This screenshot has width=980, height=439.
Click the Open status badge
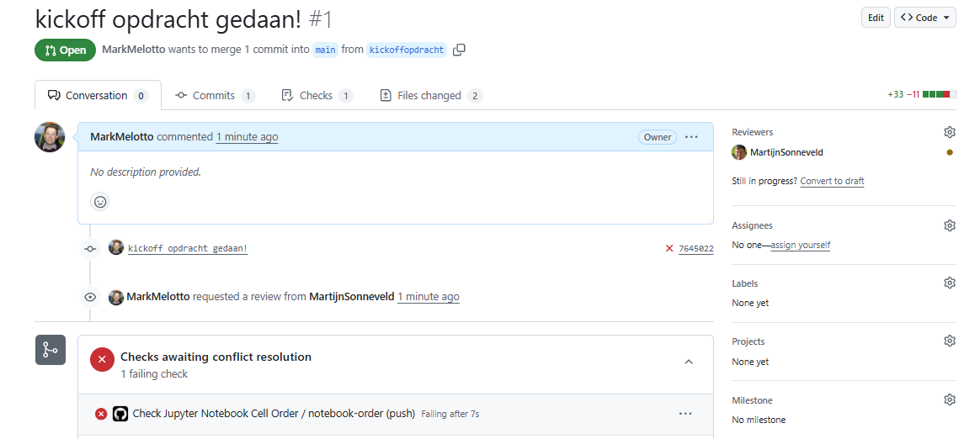click(x=66, y=50)
